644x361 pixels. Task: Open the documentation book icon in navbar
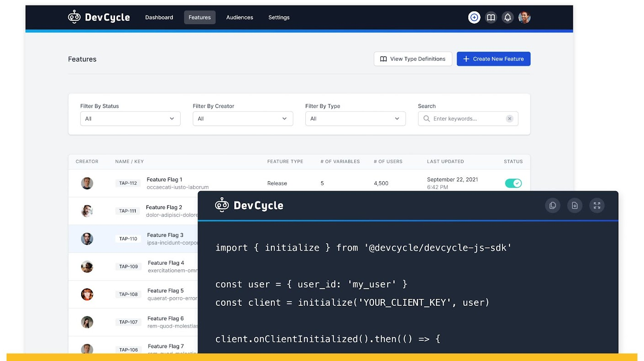coord(491,17)
